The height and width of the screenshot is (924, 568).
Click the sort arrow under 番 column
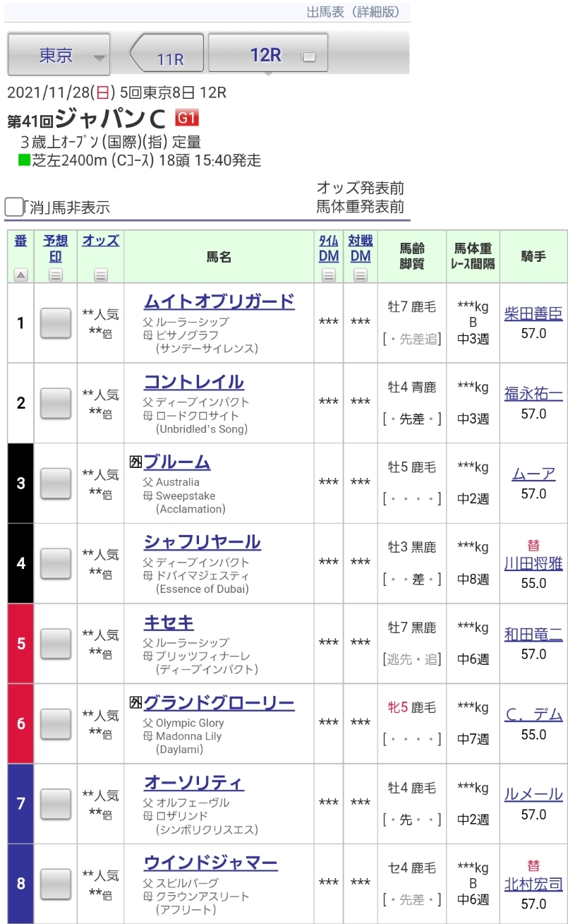[x=20, y=275]
